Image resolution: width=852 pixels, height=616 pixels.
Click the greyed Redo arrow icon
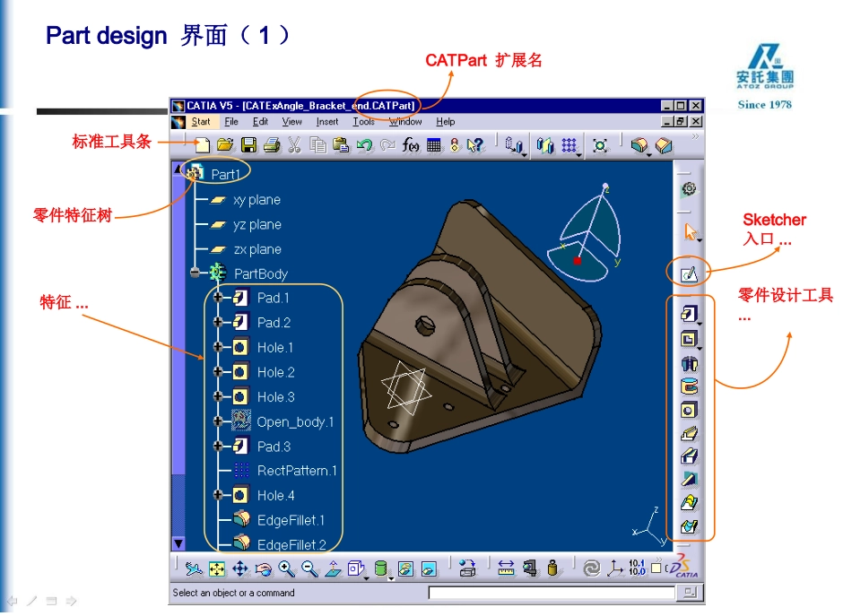[x=387, y=145]
